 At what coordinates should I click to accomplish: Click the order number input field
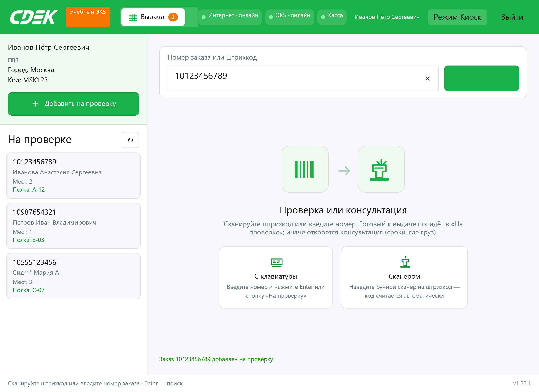[x=303, y=78]
